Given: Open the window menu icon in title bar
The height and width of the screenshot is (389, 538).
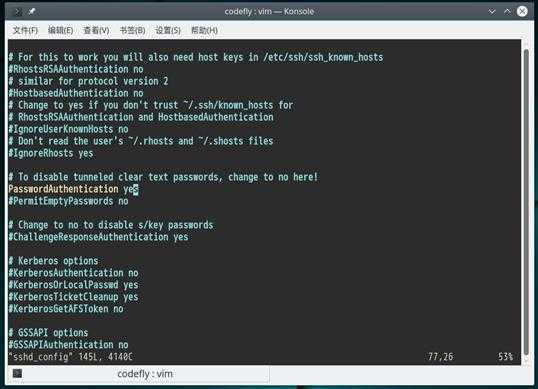Looking at the screenshot, I should pos(17,12).
